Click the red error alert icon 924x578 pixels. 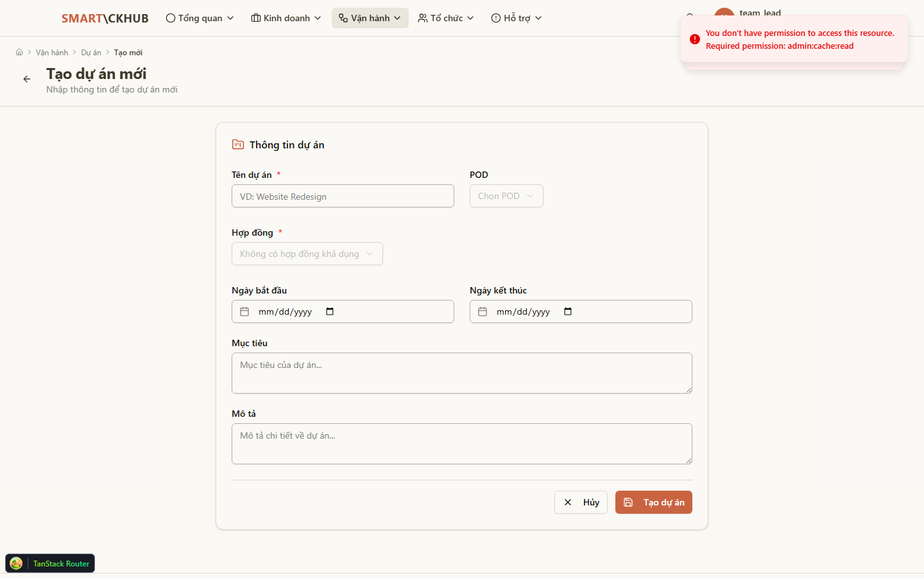[694, 39]
